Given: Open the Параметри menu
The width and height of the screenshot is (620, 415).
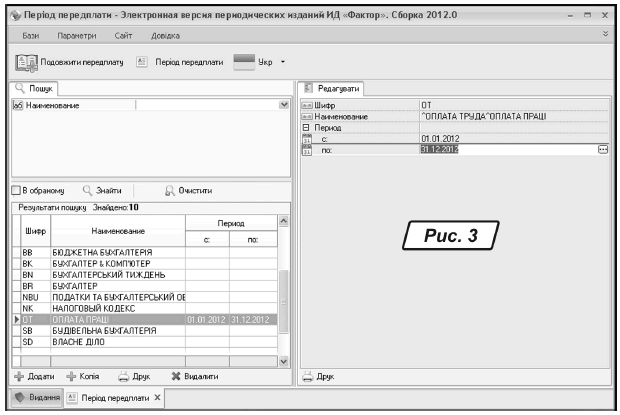Looking at the screenshot, I should (x=76, y=35).
